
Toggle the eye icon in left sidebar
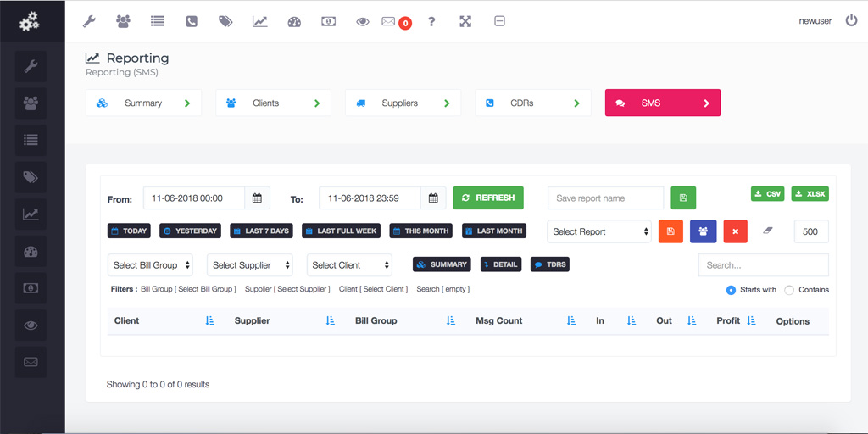click(31, 325)
